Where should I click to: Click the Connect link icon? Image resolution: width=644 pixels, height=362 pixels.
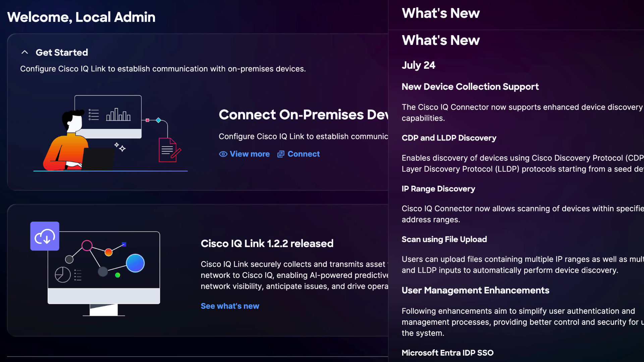(x=281, y=154)
